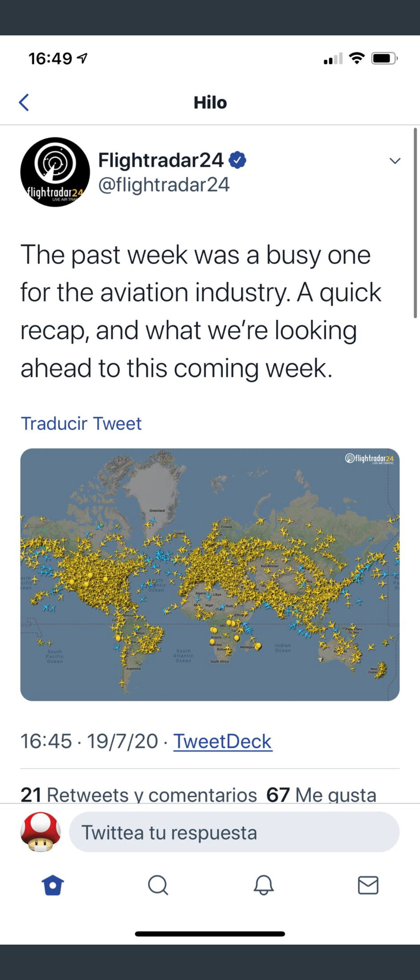Open the Messages envelope icon

tap(368, 885)
